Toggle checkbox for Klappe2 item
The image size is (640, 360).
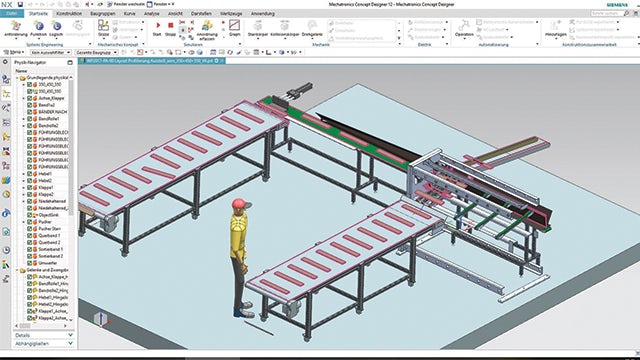pyautogui.click(x=29, y=194)
